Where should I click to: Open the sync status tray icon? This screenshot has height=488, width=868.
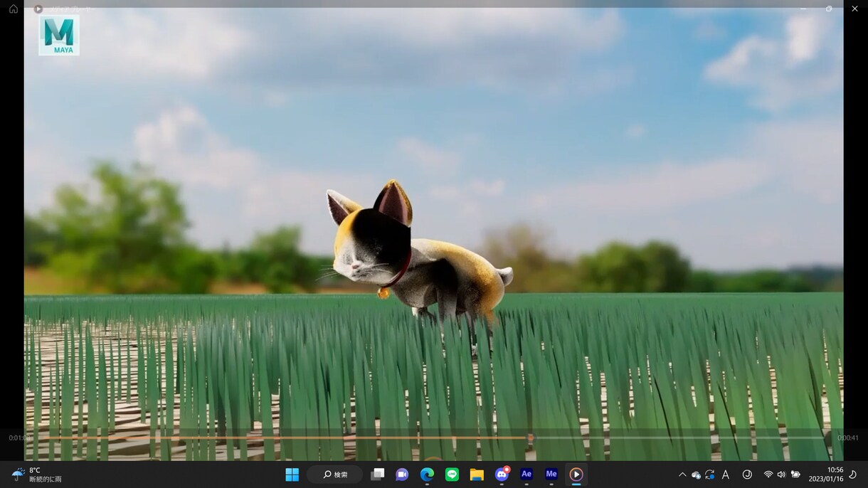tap(709, 474)
